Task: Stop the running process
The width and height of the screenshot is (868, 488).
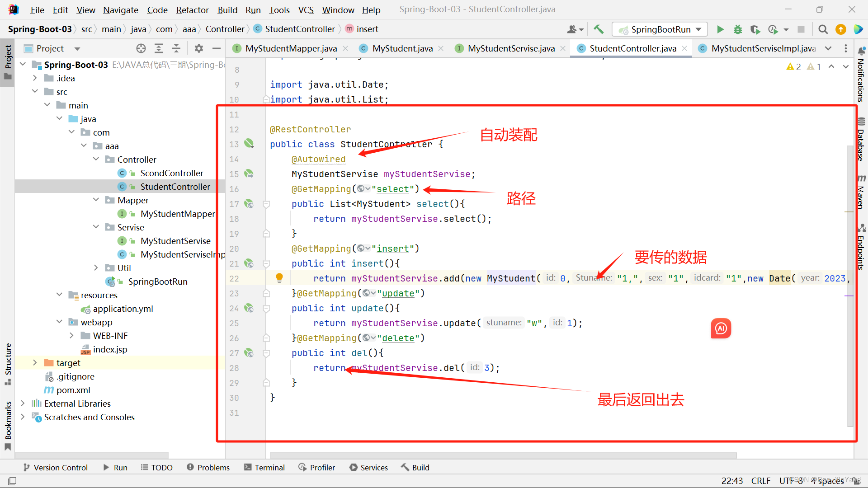Action: 801,29
